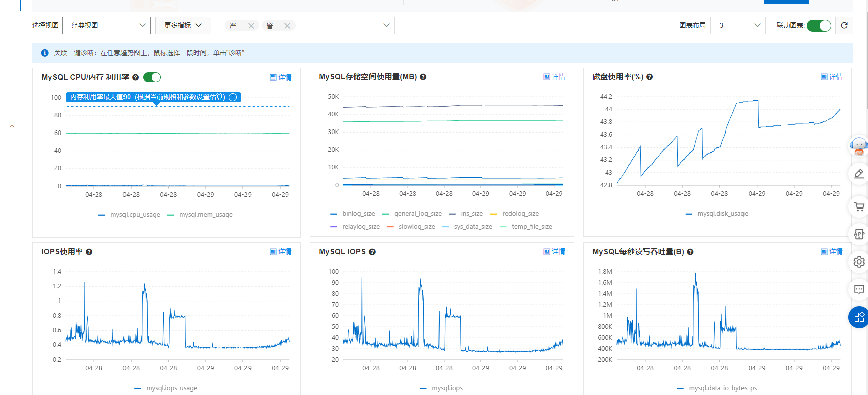Click the IOPS使用率 chart plot
This screenshot has height=395, width=868.
click(178, 315)
